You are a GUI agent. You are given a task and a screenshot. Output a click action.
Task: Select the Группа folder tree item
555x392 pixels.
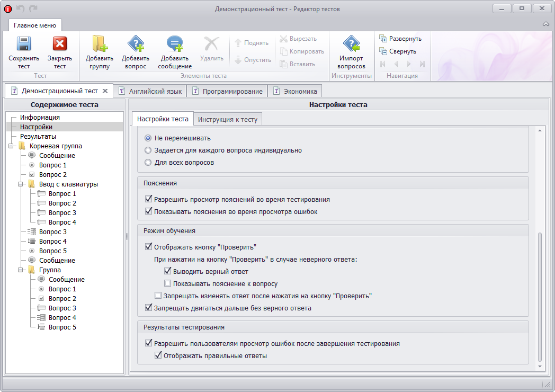[50, 270]
